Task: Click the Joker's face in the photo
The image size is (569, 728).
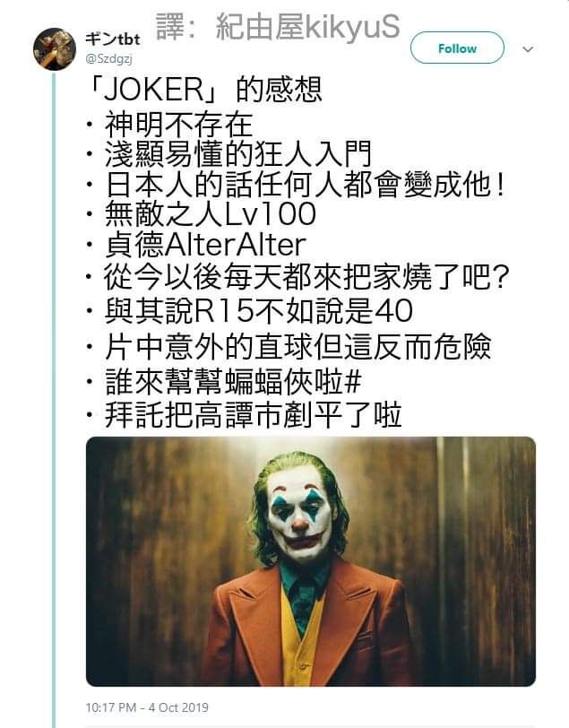Action: pos(301,515)
